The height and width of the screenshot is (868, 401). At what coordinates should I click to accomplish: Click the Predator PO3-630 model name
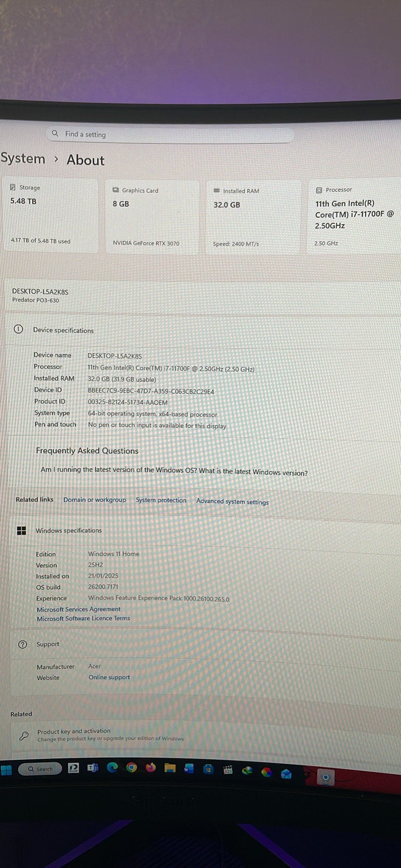[x=36, y=300]
